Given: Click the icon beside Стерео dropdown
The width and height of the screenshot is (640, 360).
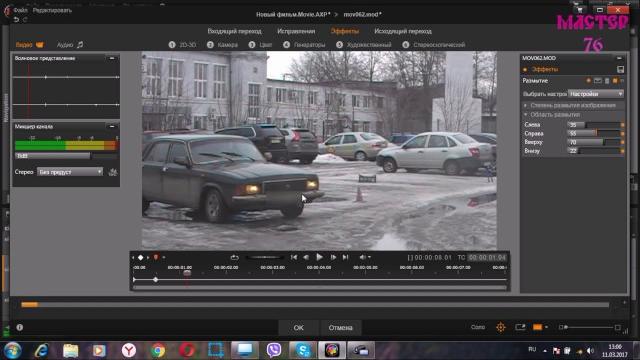Looking at the screenshot, I should (113, 172).
